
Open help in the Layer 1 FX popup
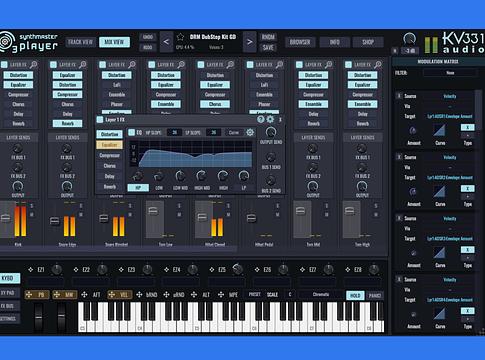tap(261, 119)
